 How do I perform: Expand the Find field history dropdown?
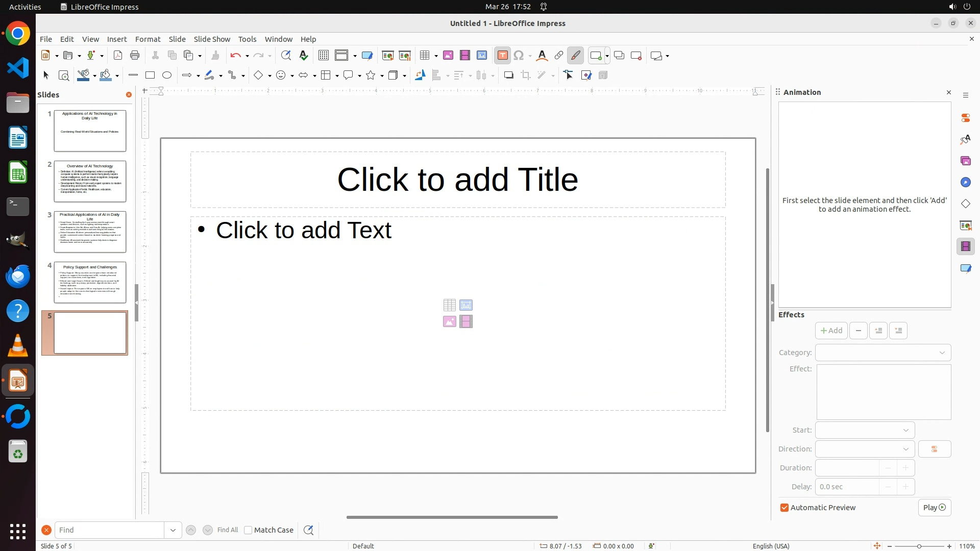pyautogui.click(x=173, y=530)
